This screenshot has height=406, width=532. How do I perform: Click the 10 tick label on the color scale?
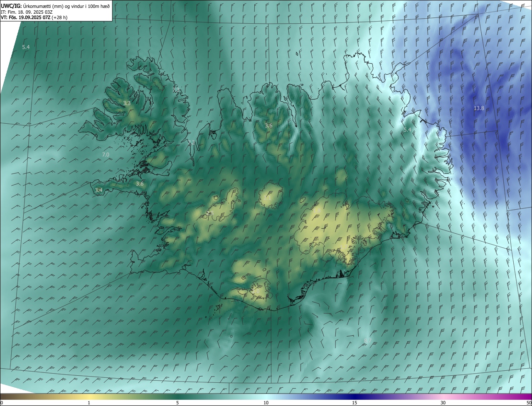click(x=266, y=403)
